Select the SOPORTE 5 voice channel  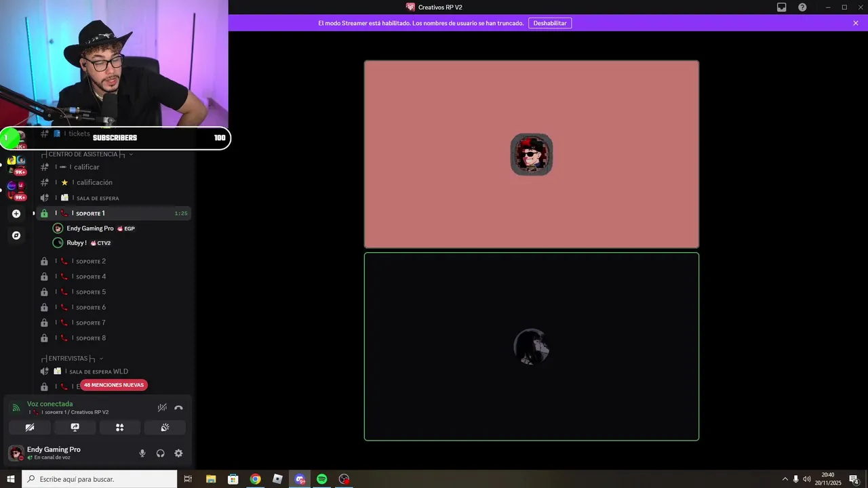(113, 292)
